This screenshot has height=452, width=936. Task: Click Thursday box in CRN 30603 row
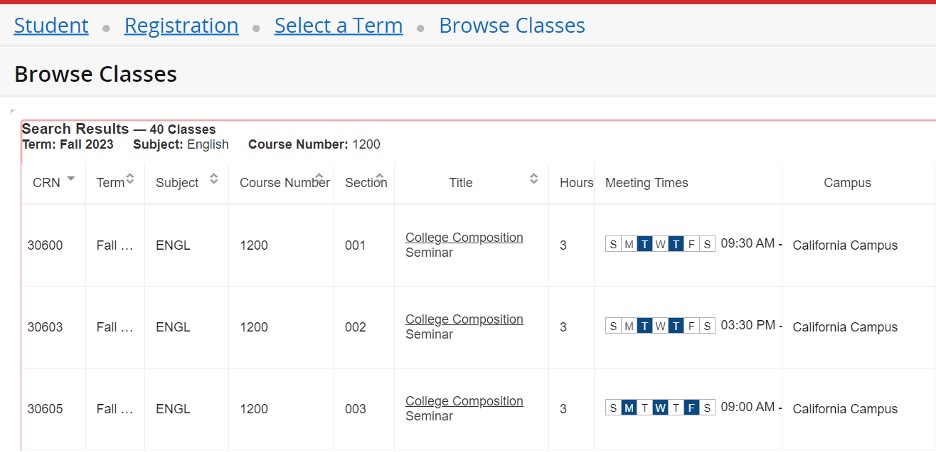[x=676, y=327]
